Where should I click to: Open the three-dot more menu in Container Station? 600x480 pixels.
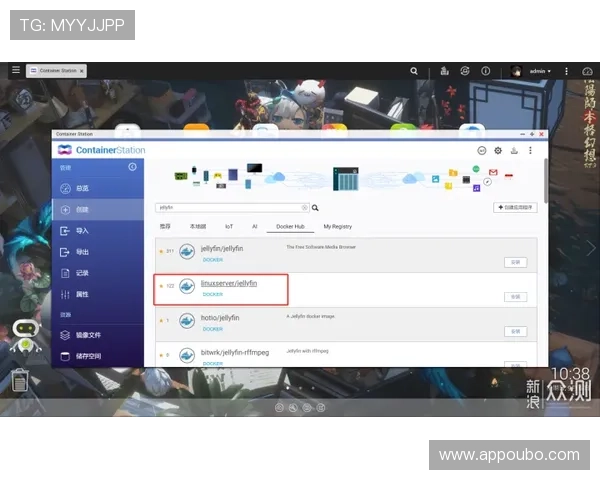[x=529, y=150]
